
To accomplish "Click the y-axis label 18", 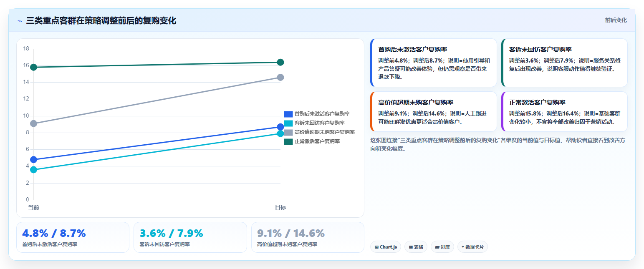I will pos(26,49).
